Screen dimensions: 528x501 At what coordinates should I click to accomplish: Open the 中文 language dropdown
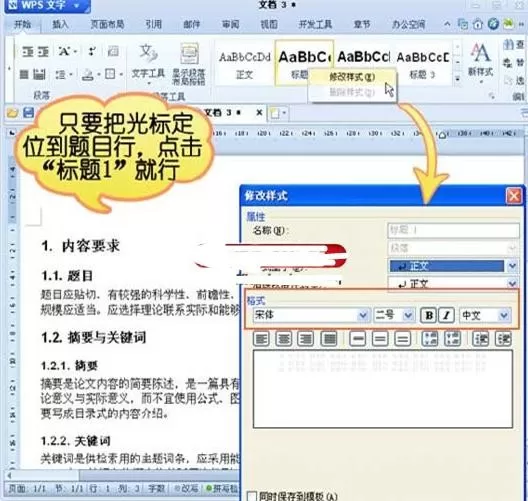503,315
